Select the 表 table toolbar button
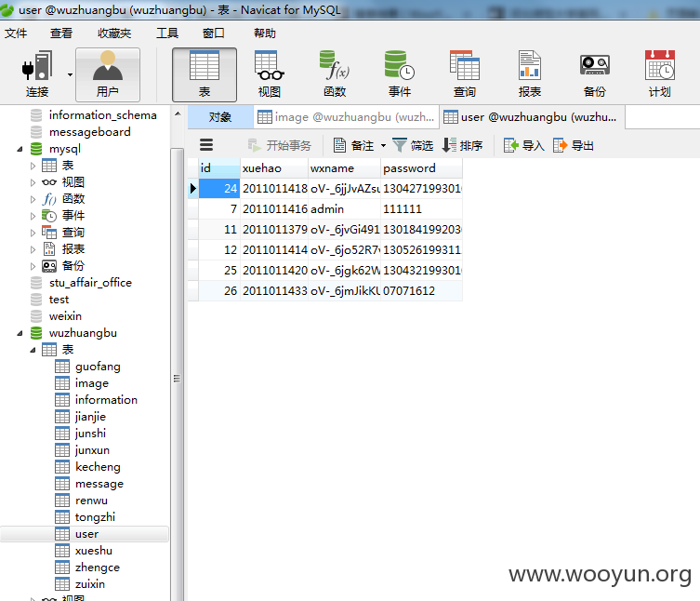The width and height of the screenshot is (700, 601). click(x=205, y=74)
